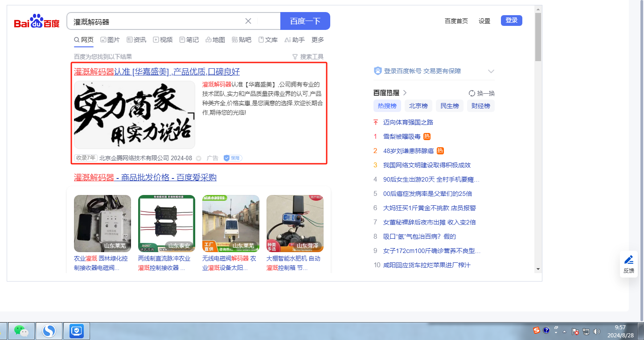Click the Sogou input method tray icon
Image resolution: width=644 pixels, height=340 pixels.
[x=537, y=330]
